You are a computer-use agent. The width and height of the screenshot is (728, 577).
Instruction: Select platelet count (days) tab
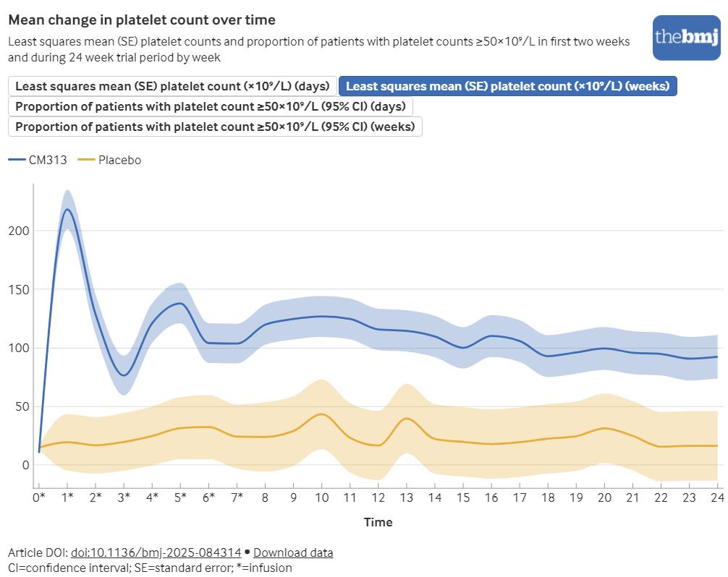(x=172, y=86)
